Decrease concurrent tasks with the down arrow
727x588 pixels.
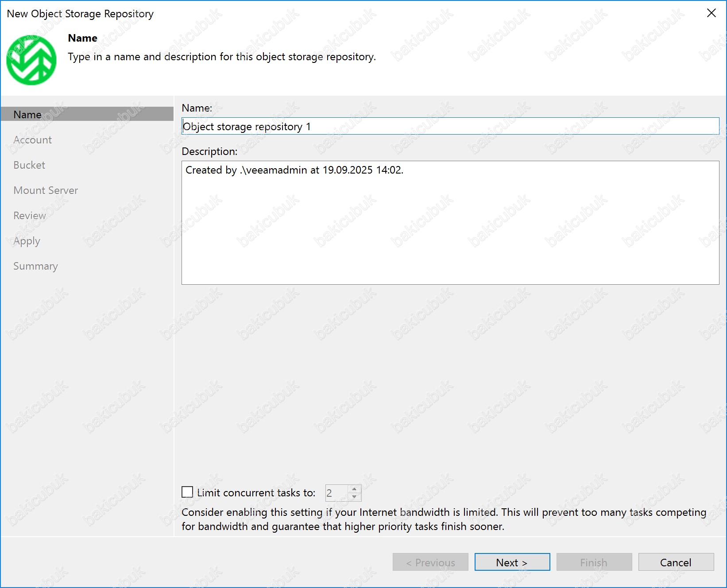[354, 497]
